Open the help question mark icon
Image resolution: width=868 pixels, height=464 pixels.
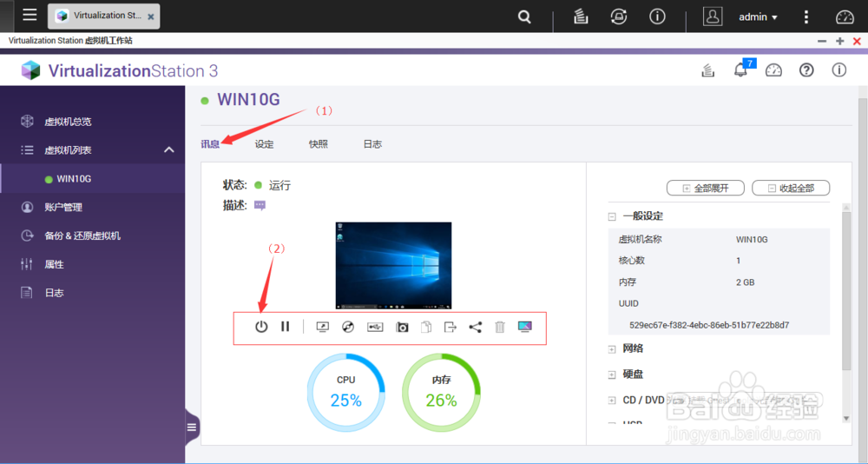pos(806,70)
